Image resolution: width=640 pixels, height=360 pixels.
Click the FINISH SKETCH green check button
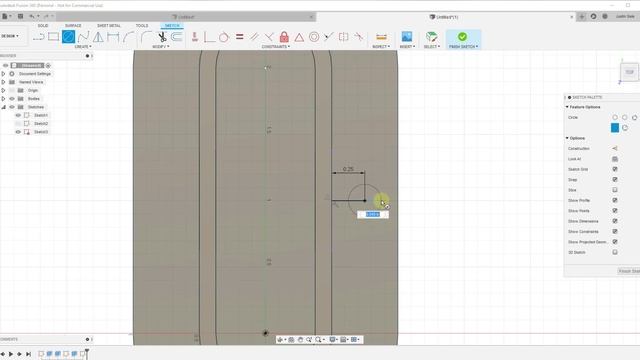click(x=462, y=37)
